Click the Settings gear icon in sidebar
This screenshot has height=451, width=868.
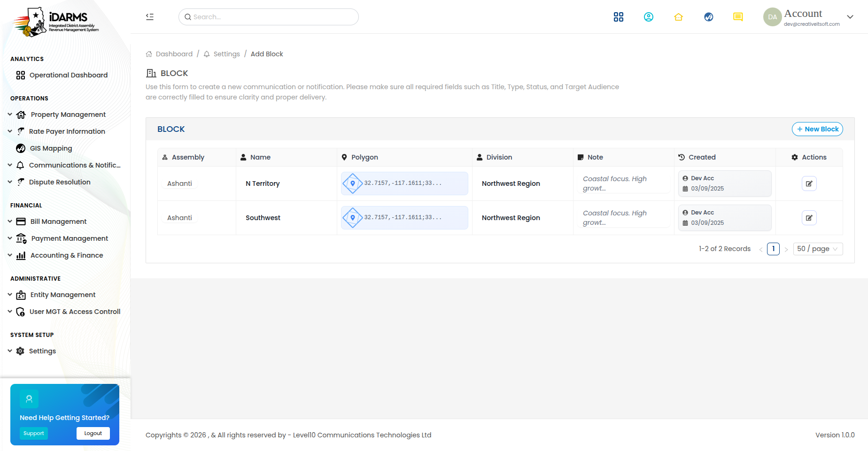pos(20,351)
